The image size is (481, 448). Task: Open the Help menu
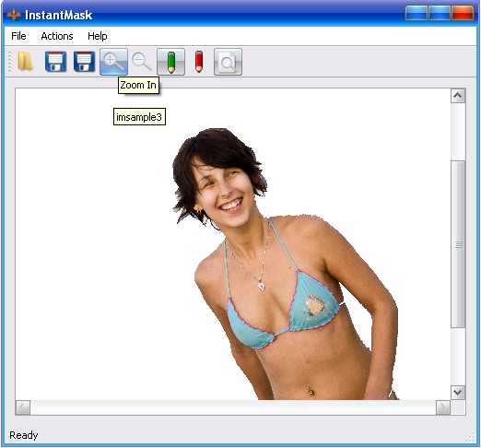tap(98, 36)
